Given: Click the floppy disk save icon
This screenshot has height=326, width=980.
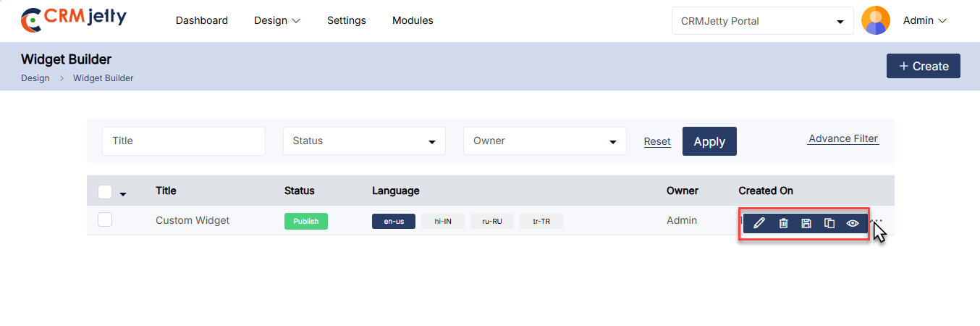Looking at the screenshot, I should (x=806, y=223).
